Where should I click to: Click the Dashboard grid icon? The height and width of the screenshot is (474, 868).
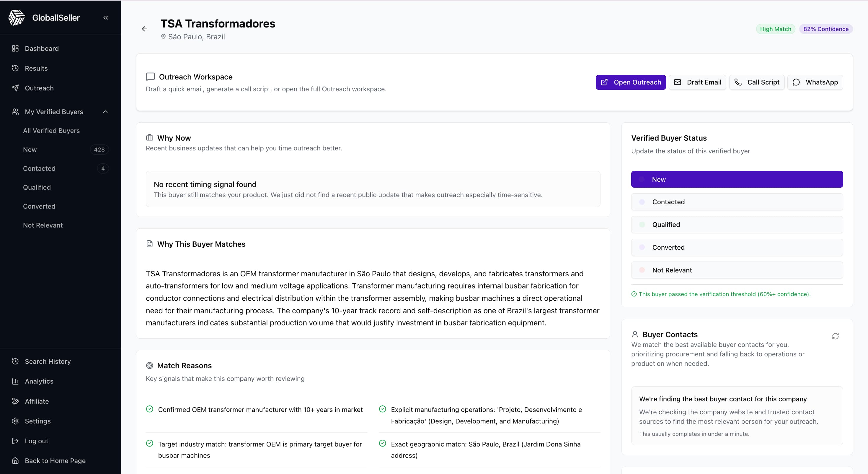point(15,48)
